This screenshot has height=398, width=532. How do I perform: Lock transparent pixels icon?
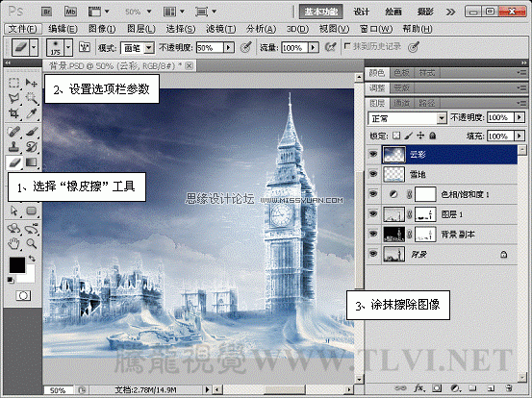point(396,136)
